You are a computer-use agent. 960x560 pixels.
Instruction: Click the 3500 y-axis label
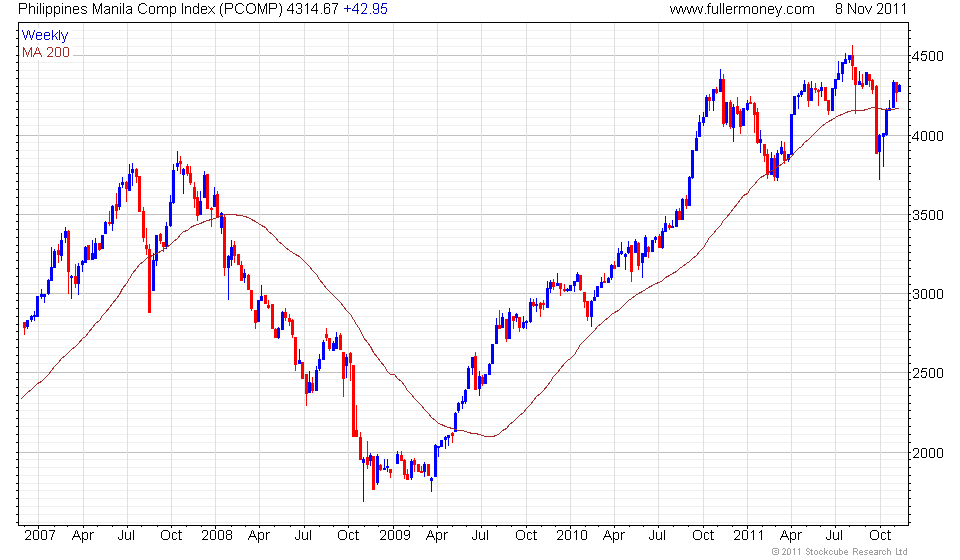coord(928,215)
